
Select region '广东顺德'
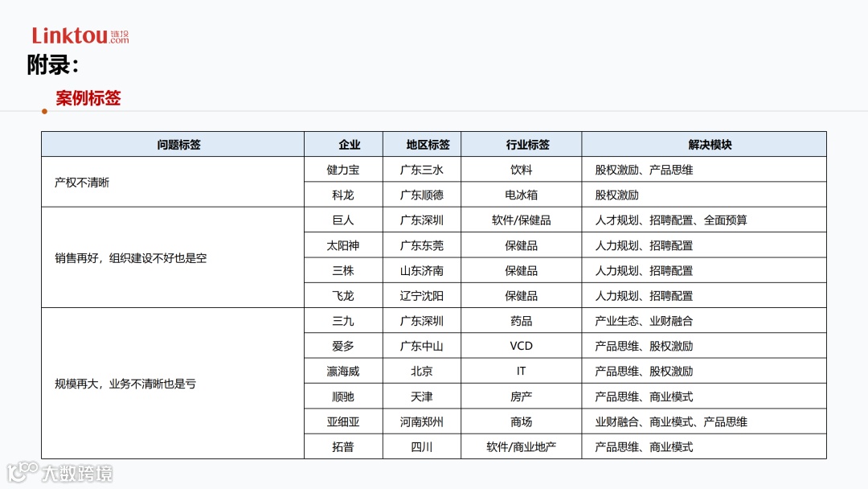click(422, 195)
